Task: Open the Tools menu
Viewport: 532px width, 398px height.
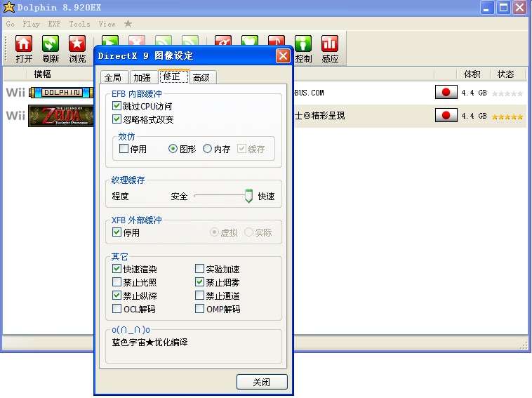Action: pos(79,24)
